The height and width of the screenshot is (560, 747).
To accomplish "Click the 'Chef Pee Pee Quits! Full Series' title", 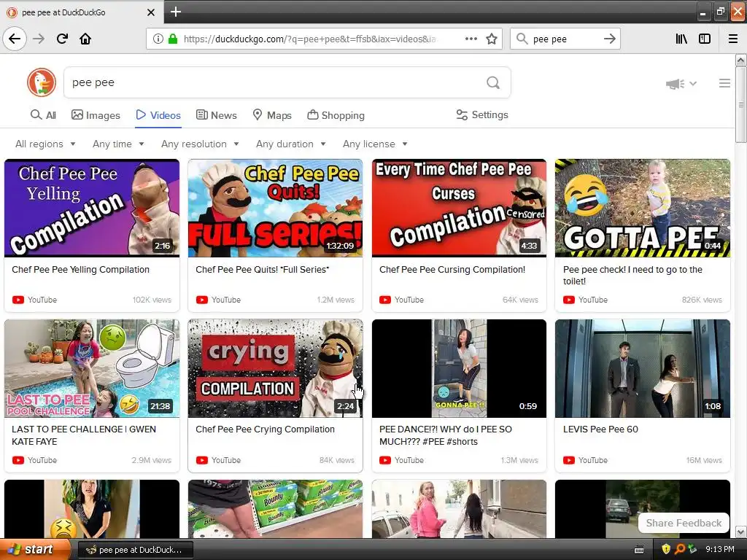I will point(262,270).
